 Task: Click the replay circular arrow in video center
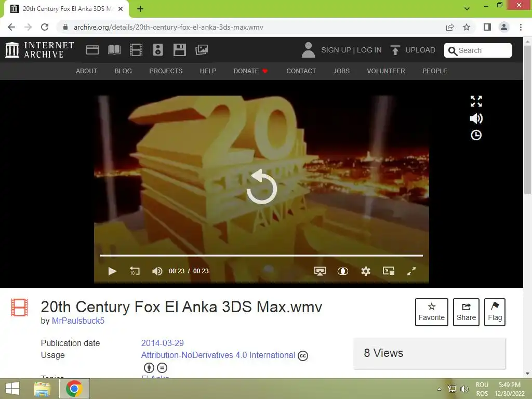click(262, 187)
